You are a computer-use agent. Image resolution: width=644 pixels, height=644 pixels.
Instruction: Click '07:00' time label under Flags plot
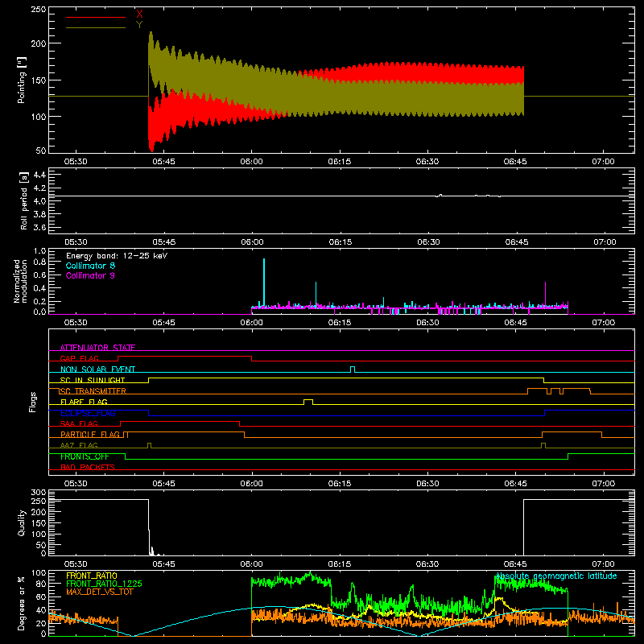pyautogui.click(x=603, y=484)
